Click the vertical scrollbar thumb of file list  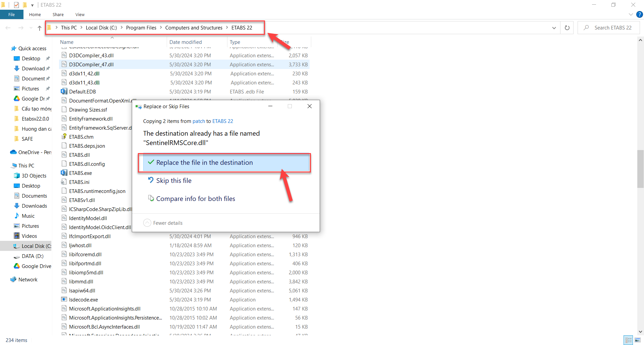[640, 169]
